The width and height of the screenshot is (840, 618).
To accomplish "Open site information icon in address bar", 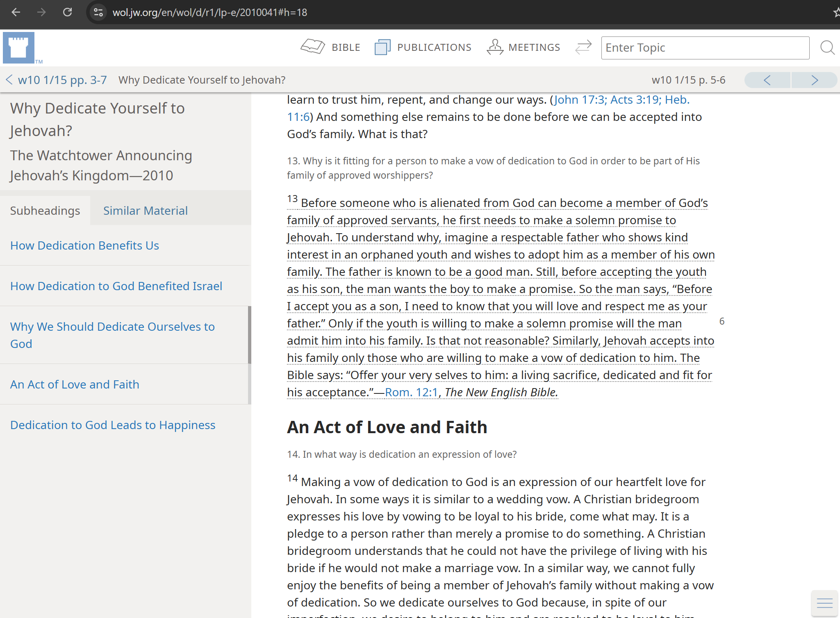I will point(98,12).
